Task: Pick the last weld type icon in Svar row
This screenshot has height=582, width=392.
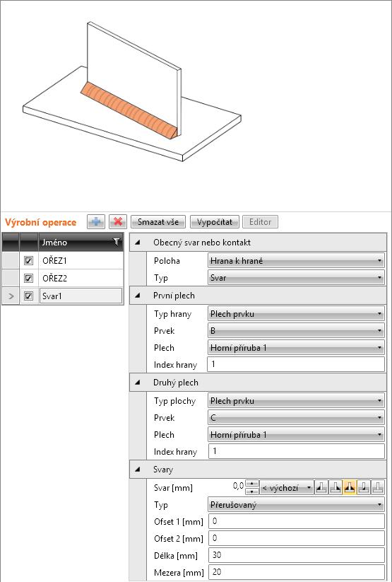Action: pos(378,487)
